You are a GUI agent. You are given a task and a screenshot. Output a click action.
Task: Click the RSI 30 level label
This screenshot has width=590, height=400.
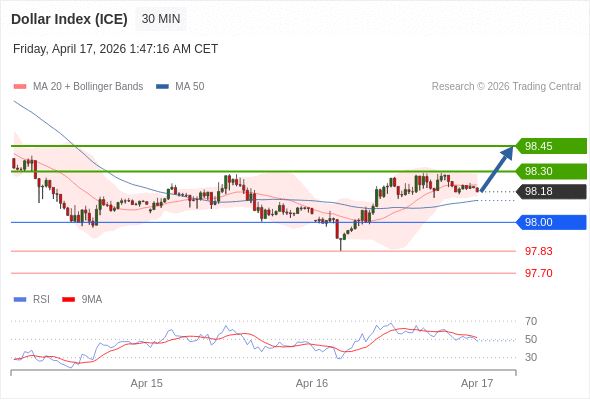pos(531,357)
